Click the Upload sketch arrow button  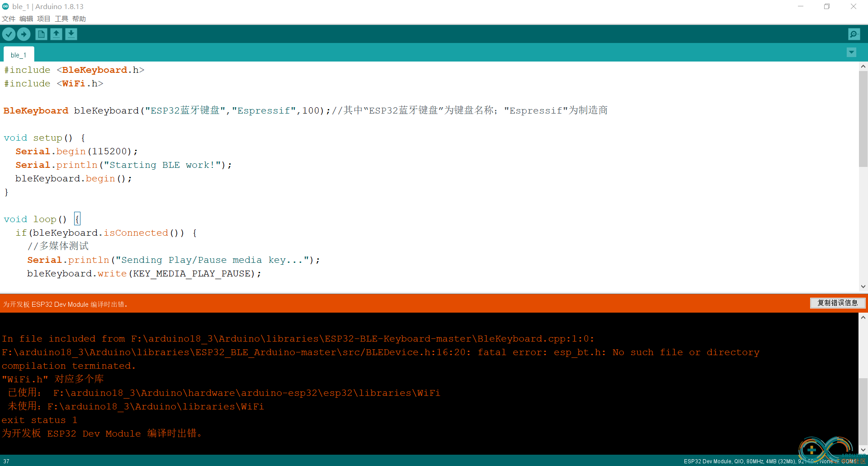pos(24,34)
